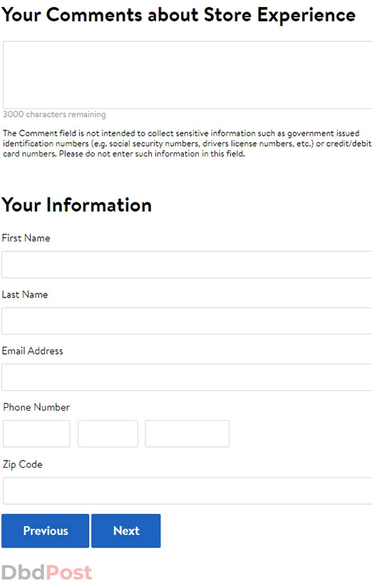Screen dimensions: 372x588
Task: Click the DbdPost logo watermark
Action: pyautogui.click(x=47, y=572)
